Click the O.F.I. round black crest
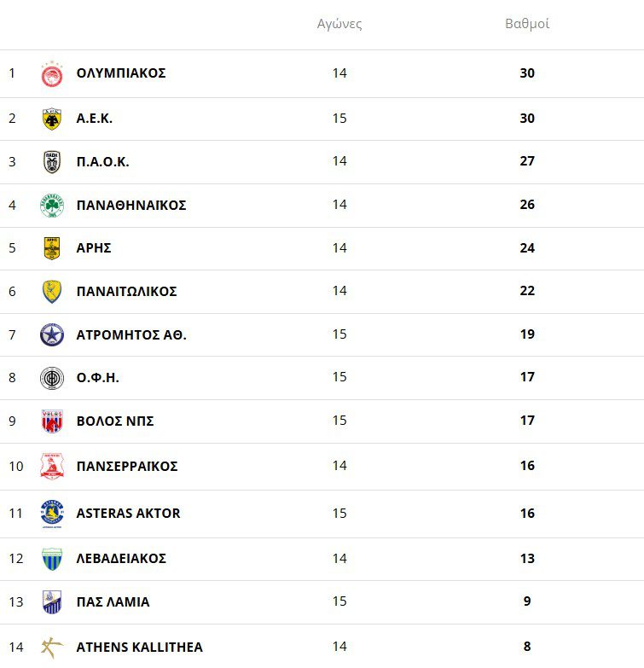This screenshot has height=668, width=644. [x=52, y=378]
